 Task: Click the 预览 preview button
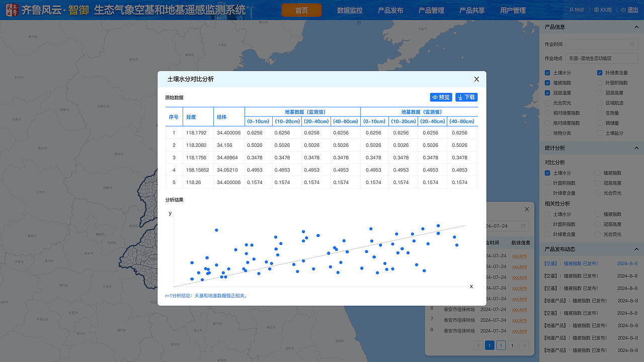click(x=441, y=97)
